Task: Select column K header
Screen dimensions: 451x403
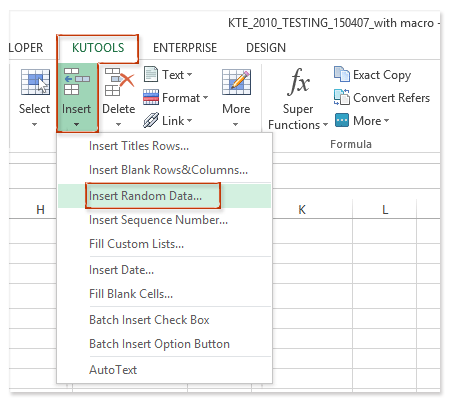Action: point(302,210)
